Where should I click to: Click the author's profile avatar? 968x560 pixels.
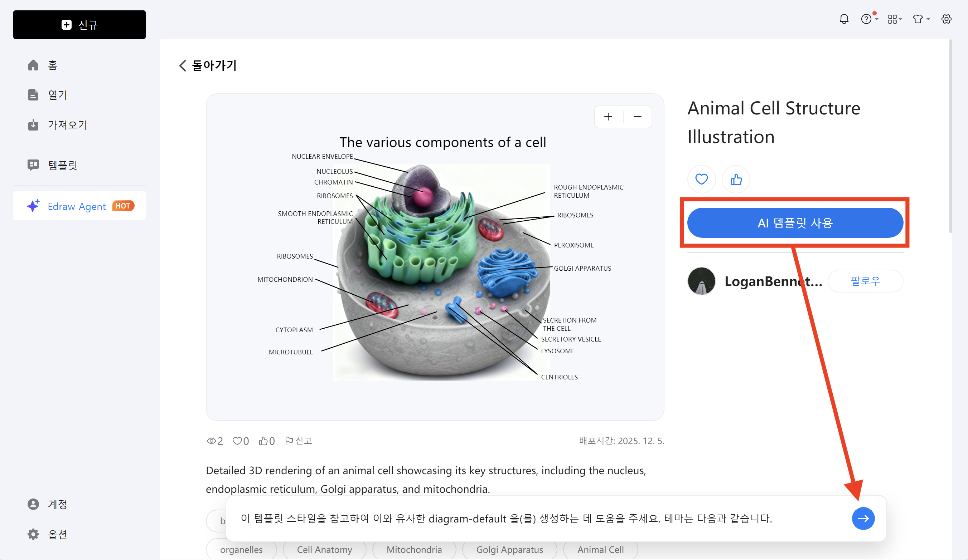701,281
